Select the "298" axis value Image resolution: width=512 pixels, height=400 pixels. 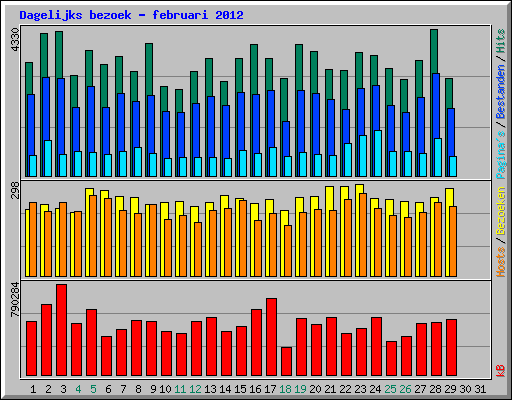[x=15, y=190]
